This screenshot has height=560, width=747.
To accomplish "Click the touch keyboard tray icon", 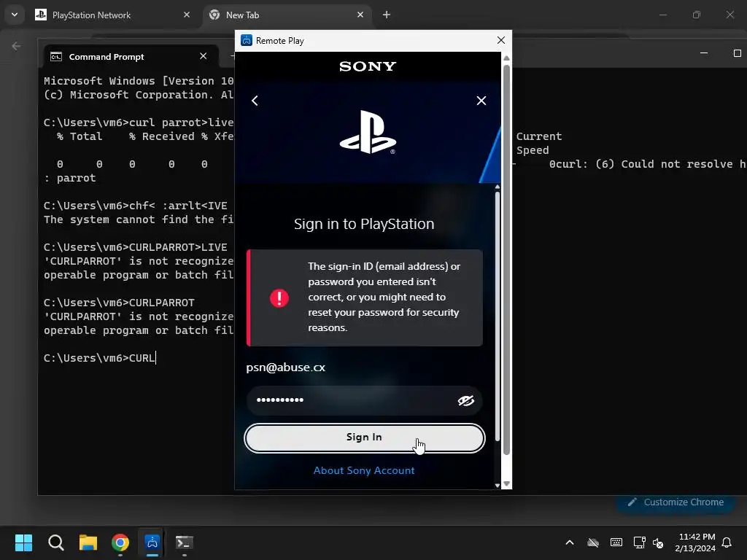I will click(616, 542).
